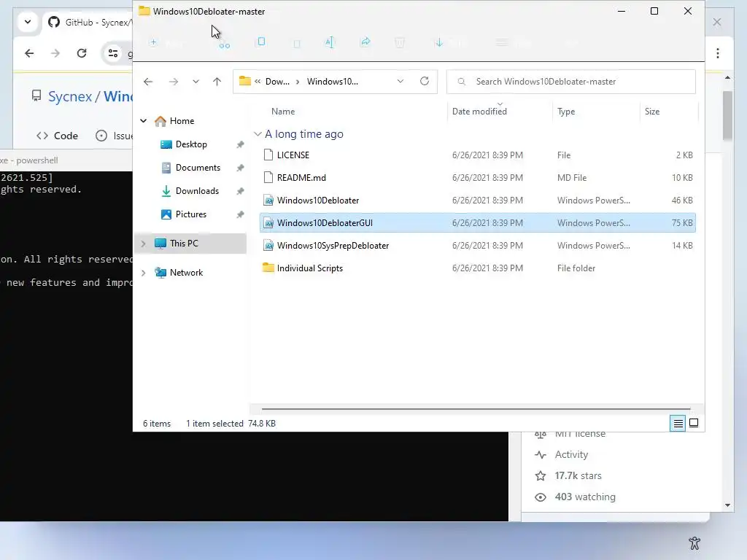Click the horizontal scrollbar in file list

point(476,408)
